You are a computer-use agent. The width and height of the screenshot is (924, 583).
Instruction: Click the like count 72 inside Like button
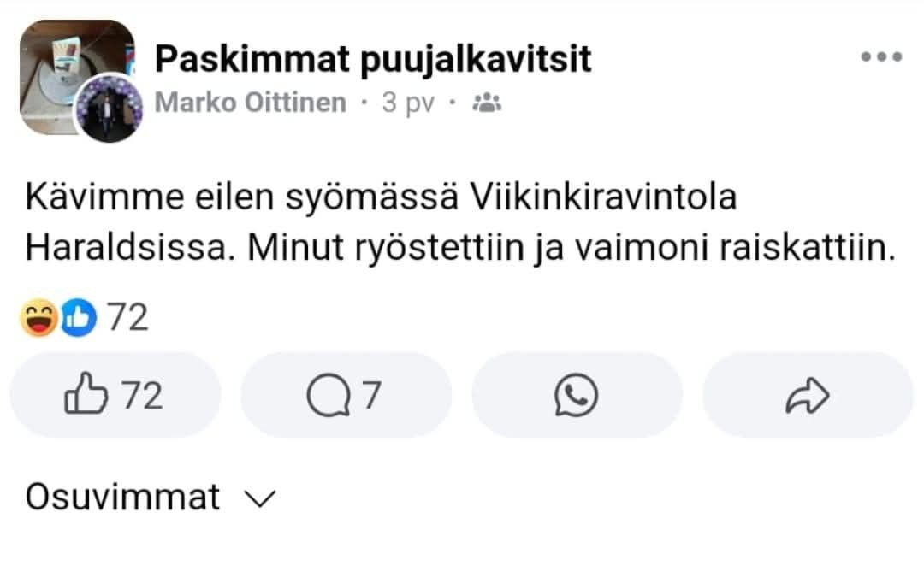142,395
